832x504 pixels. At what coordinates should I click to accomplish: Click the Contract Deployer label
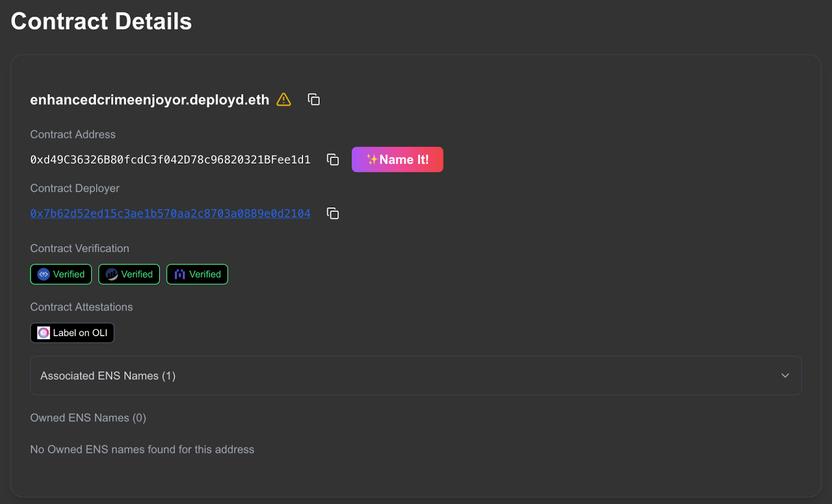coord(75,188)
